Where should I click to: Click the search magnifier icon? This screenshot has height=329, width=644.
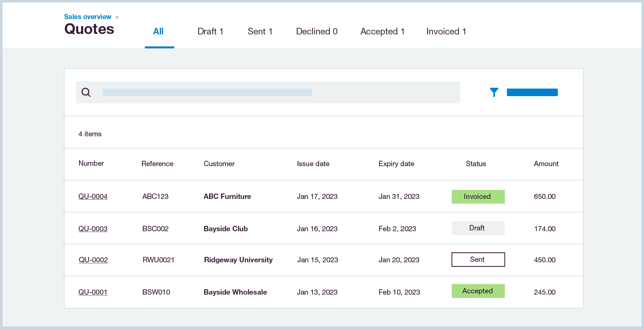point(86,92)
